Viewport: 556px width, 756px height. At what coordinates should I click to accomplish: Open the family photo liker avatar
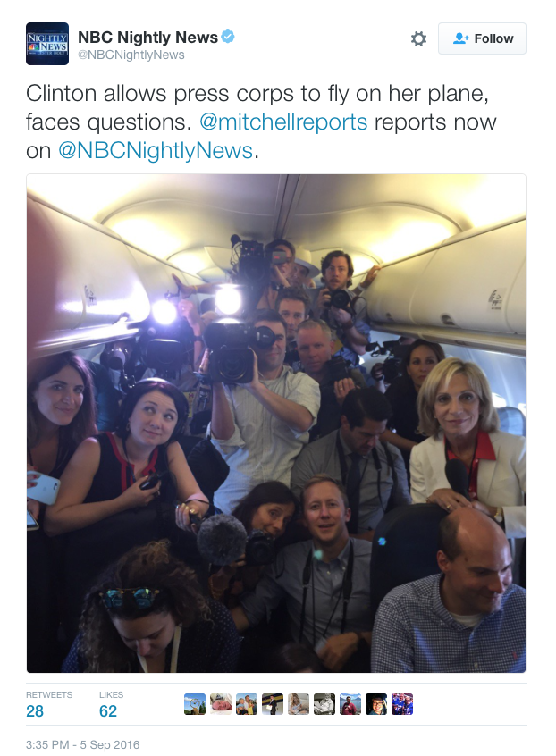point(247,704)
